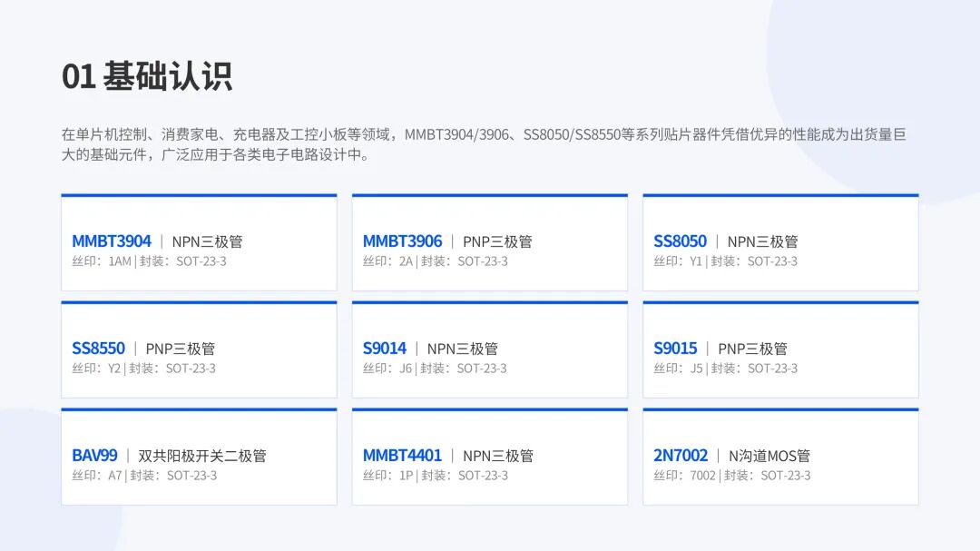Image resolution: width=980 pixels, height=551 pixels.
Task: Click the 丝印 1P marking line
Action: point(435,476)
